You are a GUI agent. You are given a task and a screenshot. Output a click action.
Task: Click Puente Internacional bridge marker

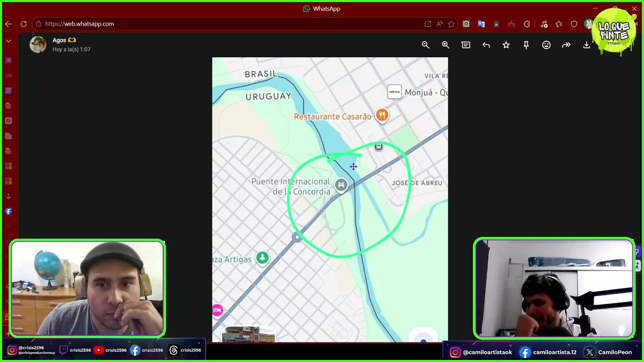[x=341, y=185]
